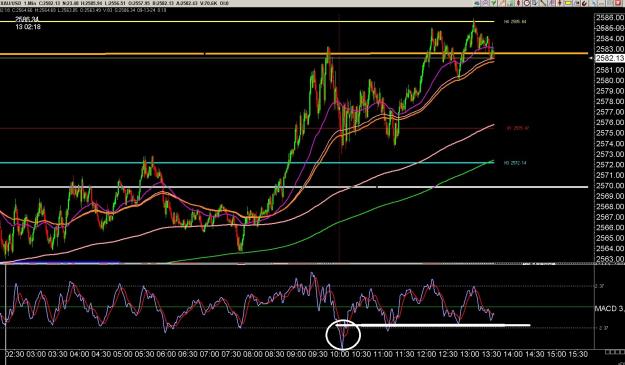
Task: Click the 2564.00 price axis label
Action: click(x=610, y=249)
